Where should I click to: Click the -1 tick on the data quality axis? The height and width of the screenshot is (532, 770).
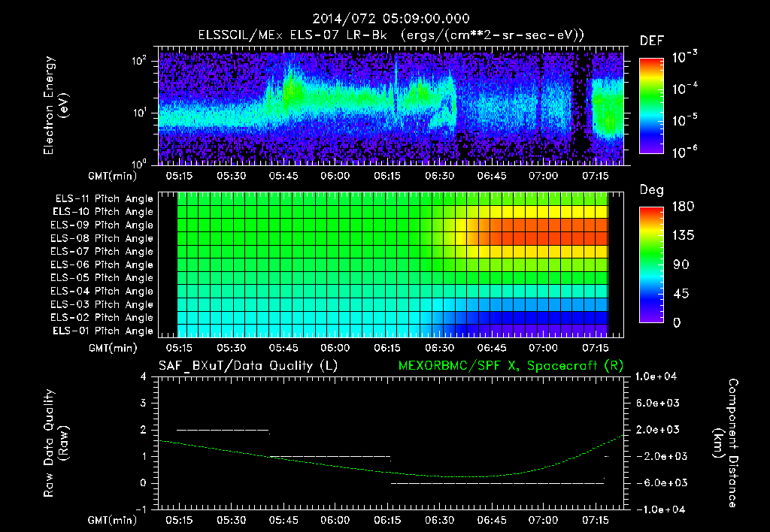pos(141,509)
